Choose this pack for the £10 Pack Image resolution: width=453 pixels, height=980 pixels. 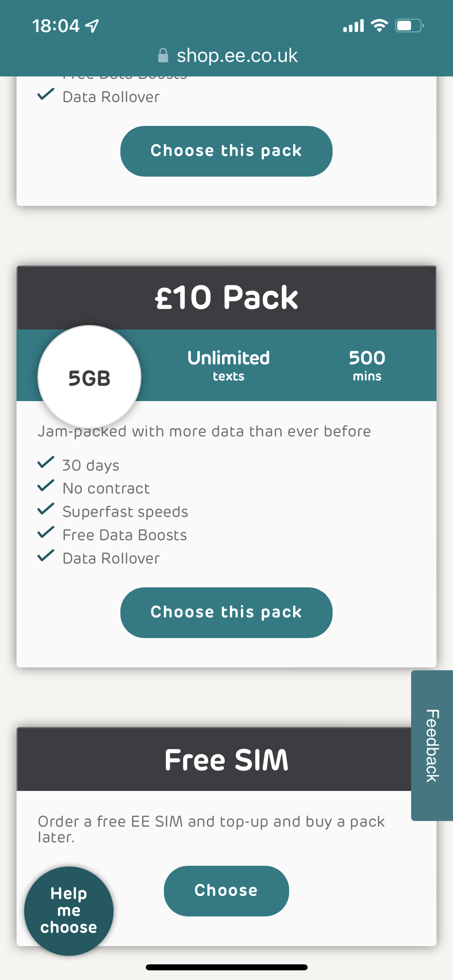click(226, 612)
